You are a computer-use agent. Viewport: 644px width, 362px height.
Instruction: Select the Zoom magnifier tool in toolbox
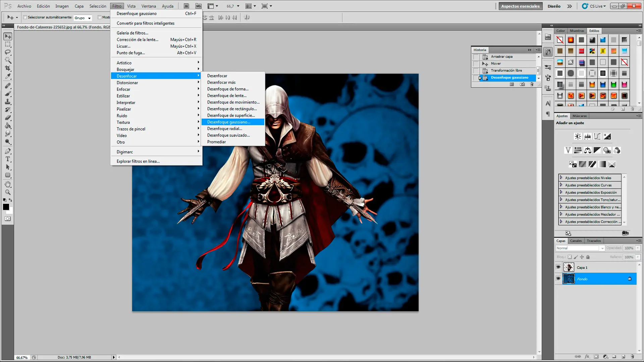[x=8, y=192]
